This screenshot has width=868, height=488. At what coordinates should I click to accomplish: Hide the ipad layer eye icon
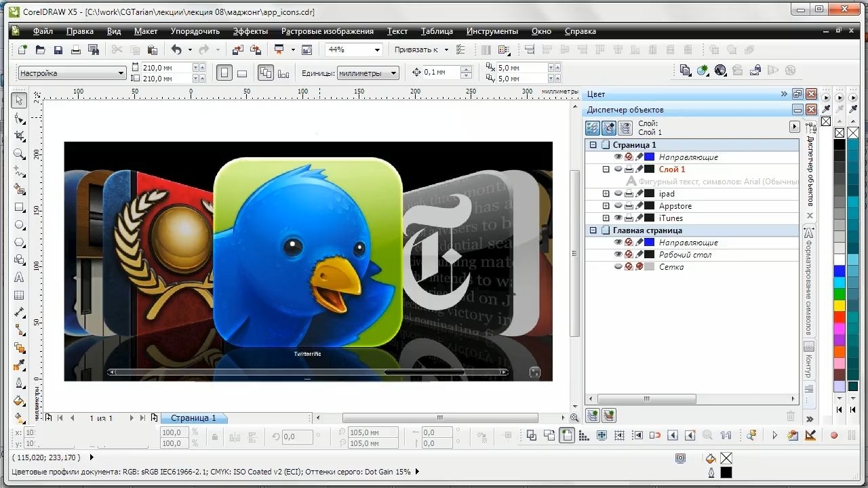coord(618,194)
